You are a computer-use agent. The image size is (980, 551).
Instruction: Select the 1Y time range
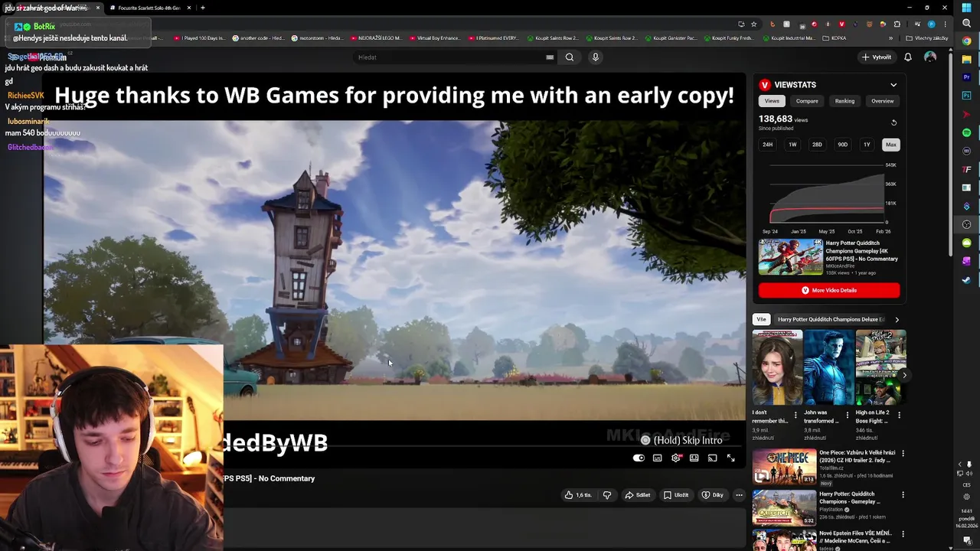[867, 145]
